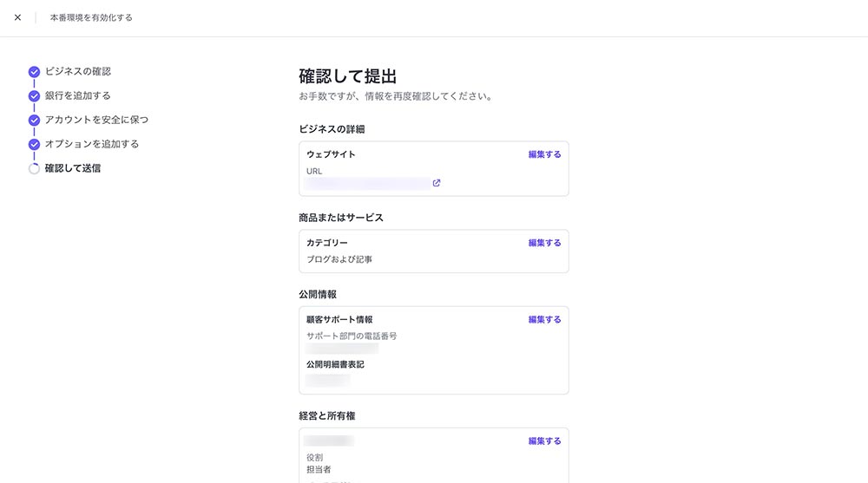Click the 顧客サポート情報 card title
This screenshot has height=483, width=868.
(339, 320)
